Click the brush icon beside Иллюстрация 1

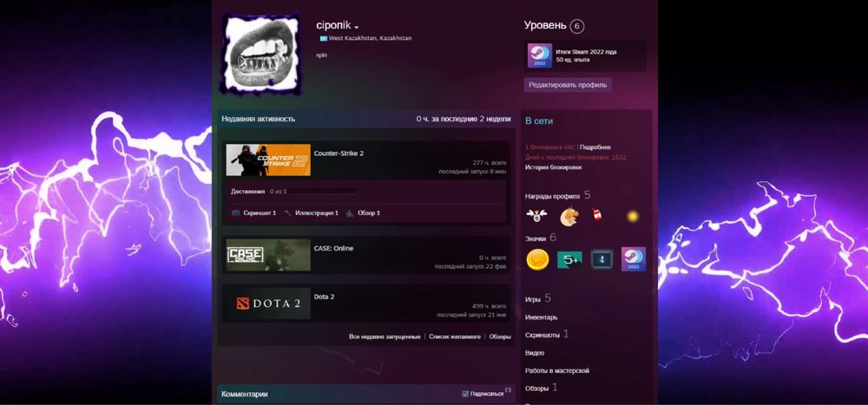tap(288, 212)
